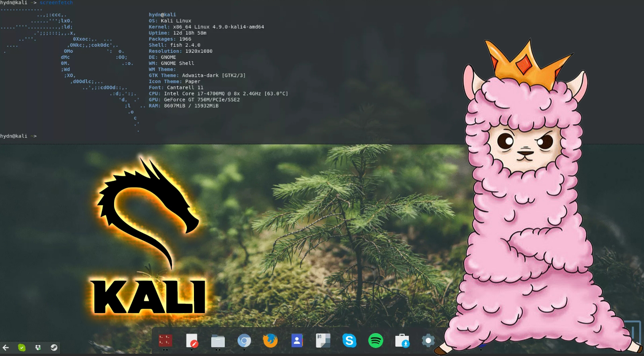Open Firefox from the dock
Image resolution: width=644 pixels, height=356 pixels.
tap(270, 341)
